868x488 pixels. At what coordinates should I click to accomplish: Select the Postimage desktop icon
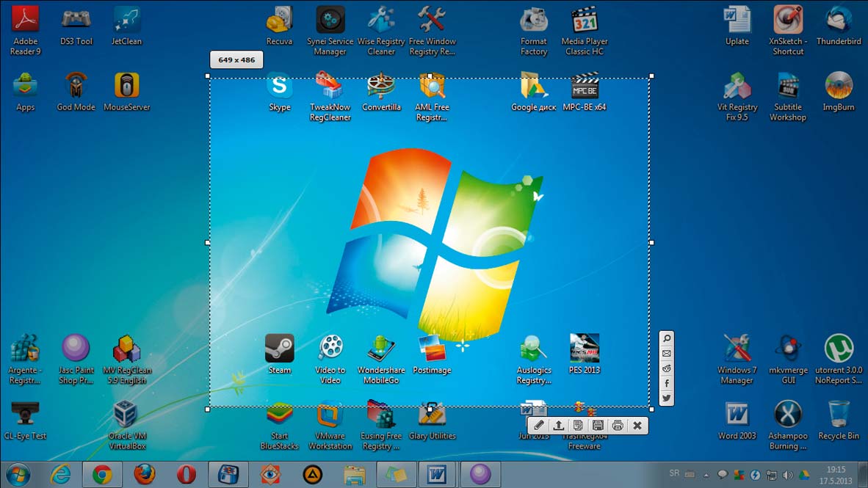pos(432,354)
